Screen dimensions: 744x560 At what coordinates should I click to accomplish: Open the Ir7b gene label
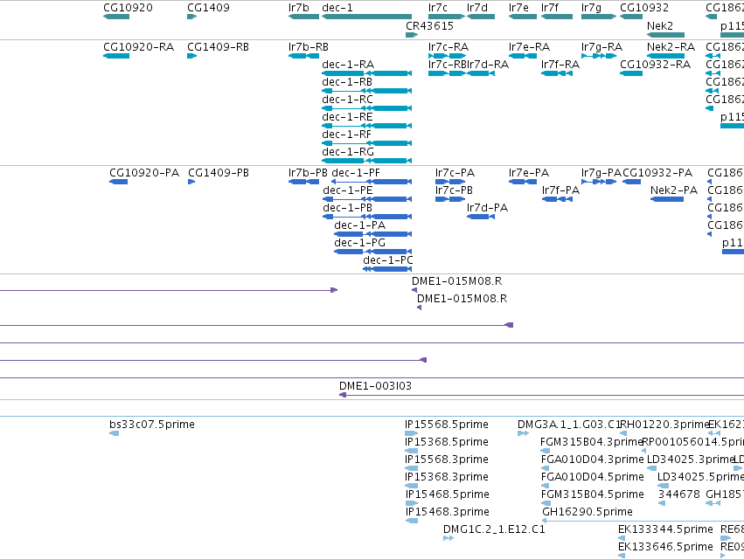point(298,8)
